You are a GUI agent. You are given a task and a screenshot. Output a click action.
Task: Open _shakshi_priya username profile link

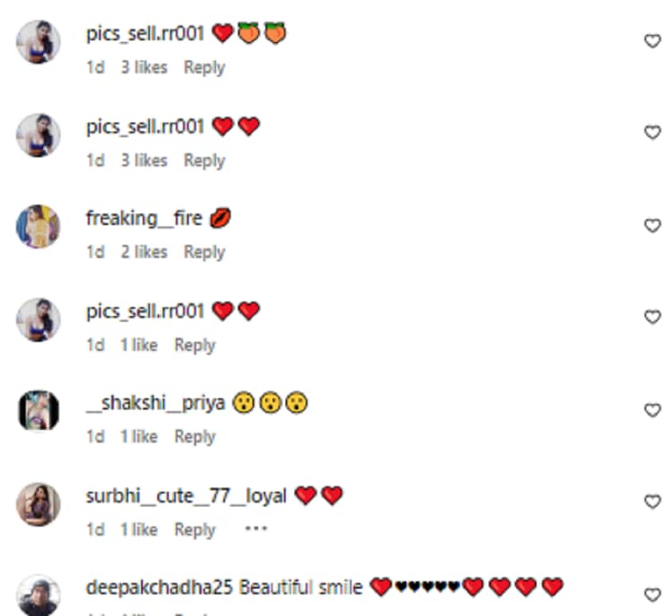[156, 403]
